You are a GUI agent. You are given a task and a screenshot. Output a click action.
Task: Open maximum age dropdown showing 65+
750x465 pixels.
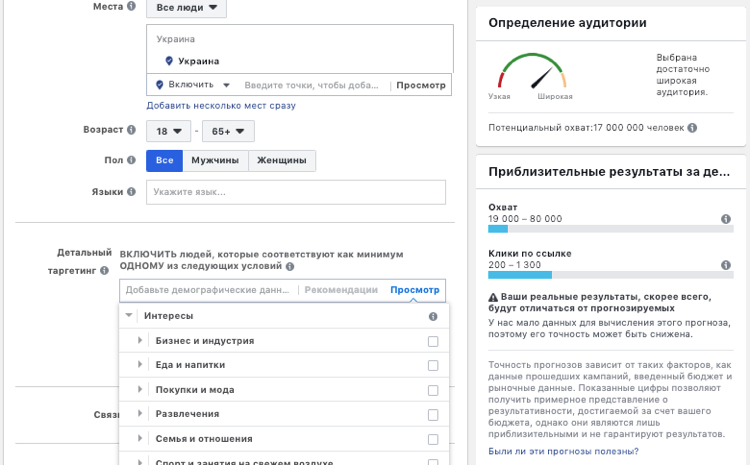point(228,131)
